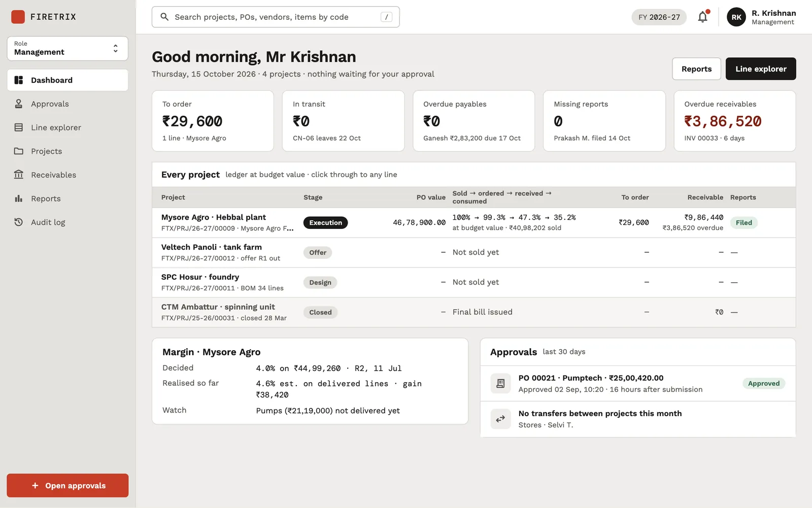Click the transfer arrows icon in Approvals
This screenshot has width=812, height=508.
coord(500,419)
